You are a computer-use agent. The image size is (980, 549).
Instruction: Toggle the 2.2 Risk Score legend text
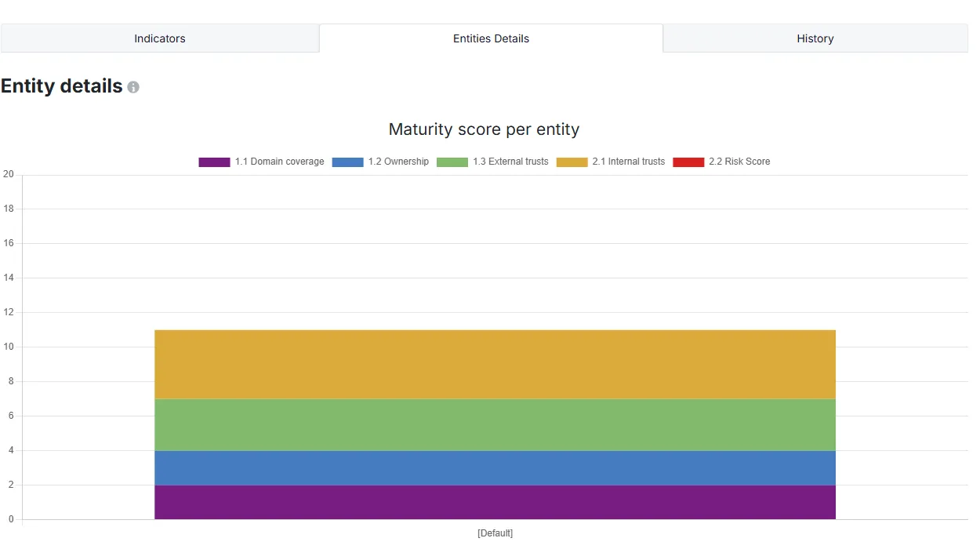[739, 162]
